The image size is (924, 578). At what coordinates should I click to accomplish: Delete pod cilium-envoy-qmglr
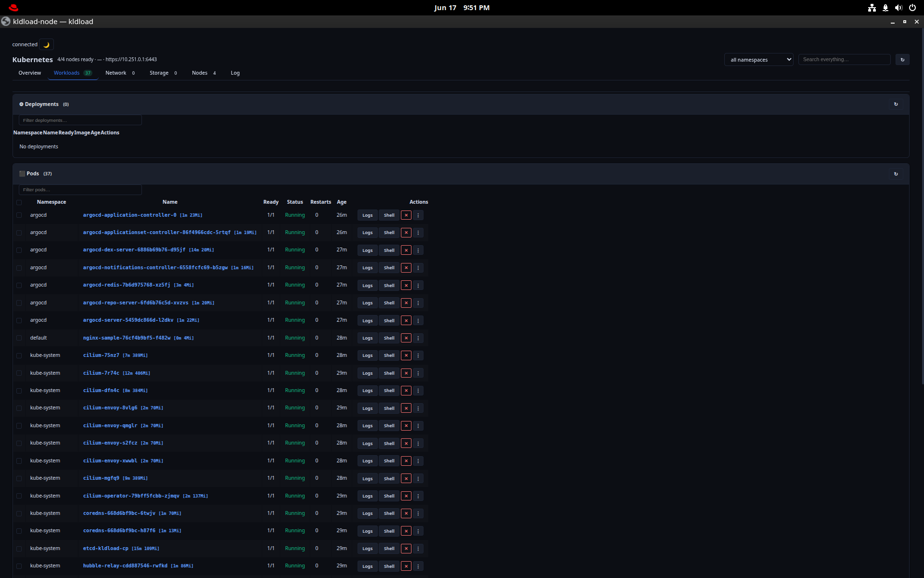(406, 426)
